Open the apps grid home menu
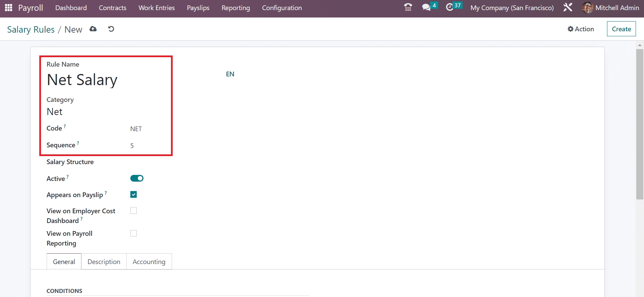The width and height of the screenshot is (644, 297). coord(8,7)
